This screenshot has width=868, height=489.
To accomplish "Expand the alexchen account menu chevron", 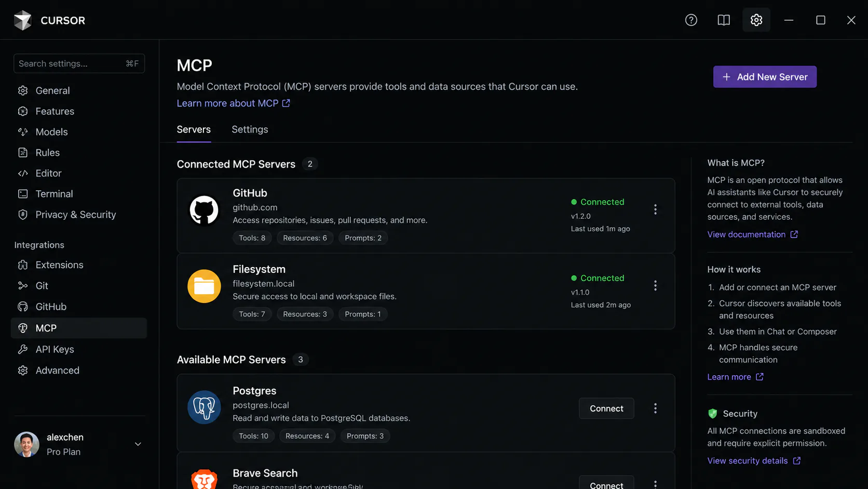I will (138, 444).
